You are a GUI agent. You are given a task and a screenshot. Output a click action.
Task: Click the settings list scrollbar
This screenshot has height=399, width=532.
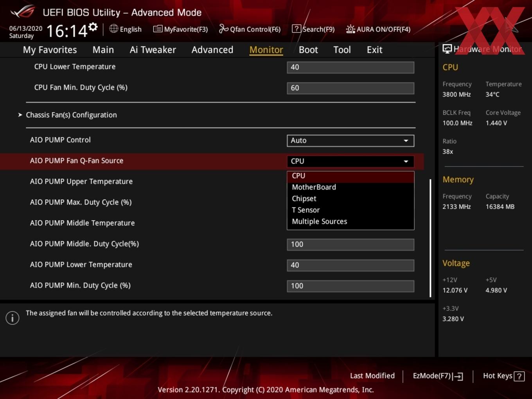point(430,238)
